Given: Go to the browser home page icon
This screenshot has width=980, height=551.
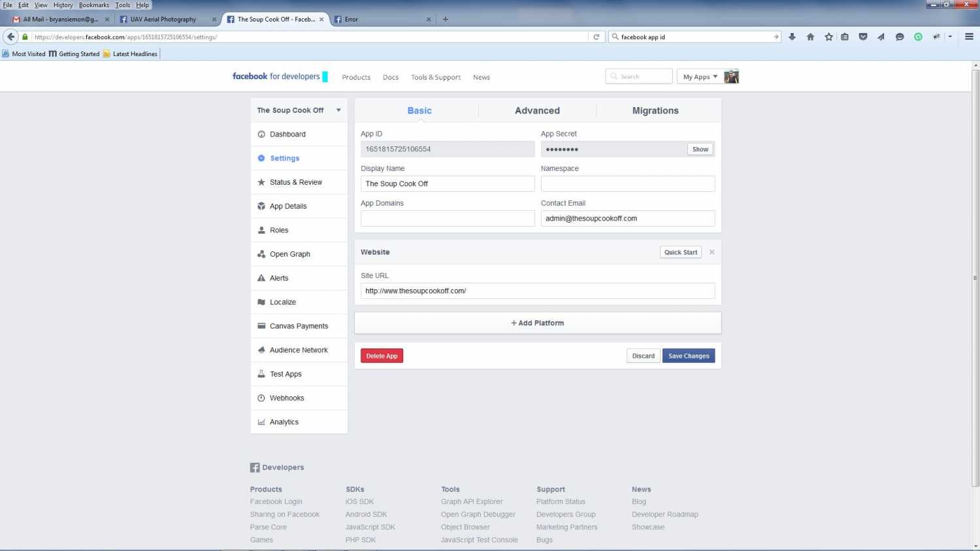Looking at the screenshot, I should tap(810, 37).
